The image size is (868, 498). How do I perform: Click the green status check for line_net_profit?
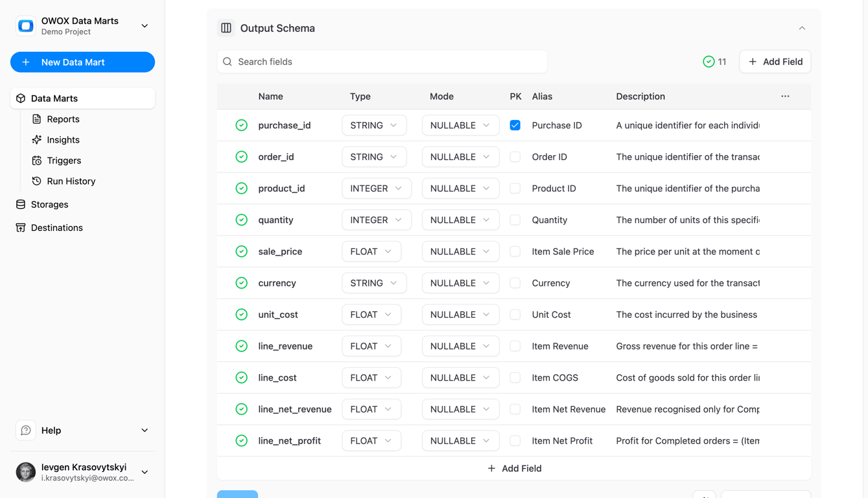point(241,441)
